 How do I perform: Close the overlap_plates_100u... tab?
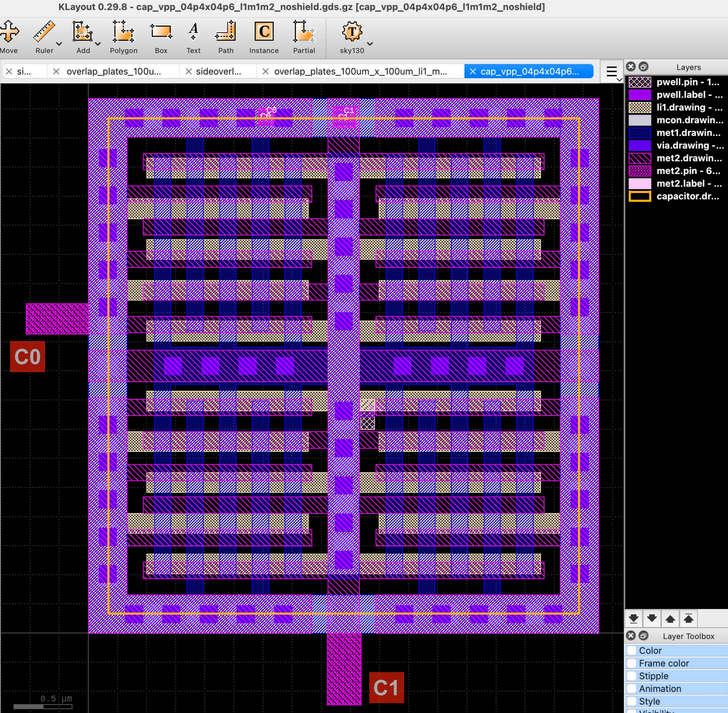click(x=56, y=71)
